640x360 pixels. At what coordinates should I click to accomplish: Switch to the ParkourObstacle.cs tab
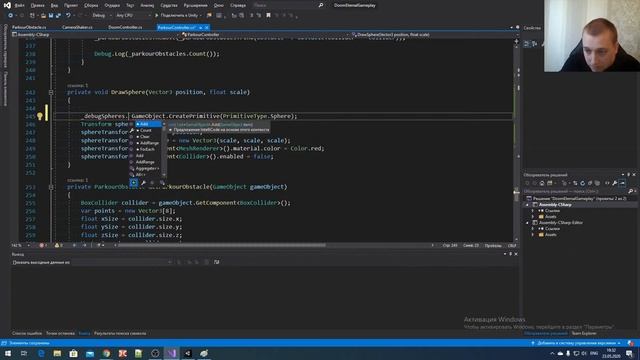[29, 27]
